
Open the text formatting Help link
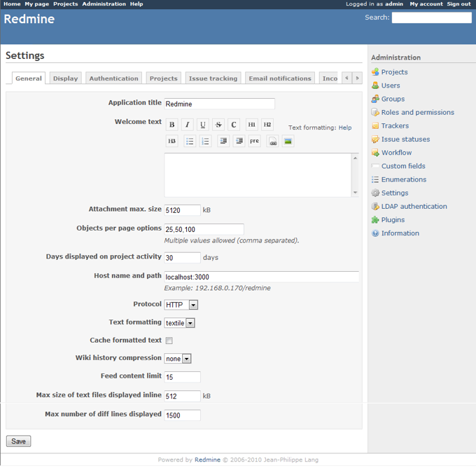345,128
